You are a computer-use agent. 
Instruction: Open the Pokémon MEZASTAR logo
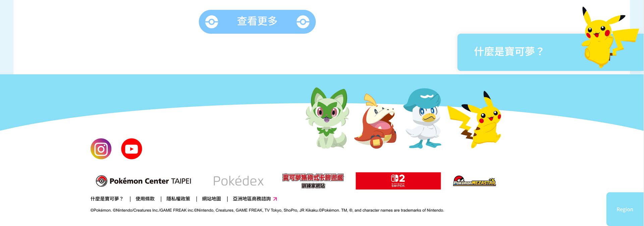tap(474, 181)
